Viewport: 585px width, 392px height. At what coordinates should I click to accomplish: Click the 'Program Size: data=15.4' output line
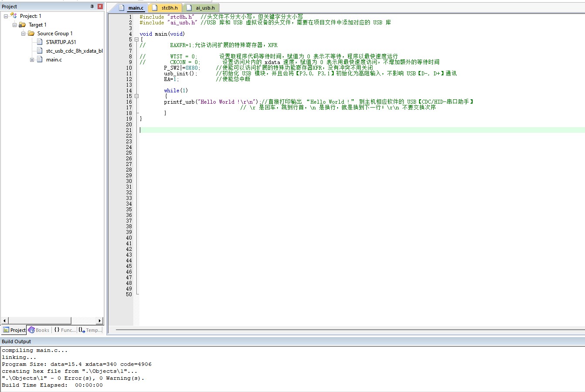(x=77, y=364)
